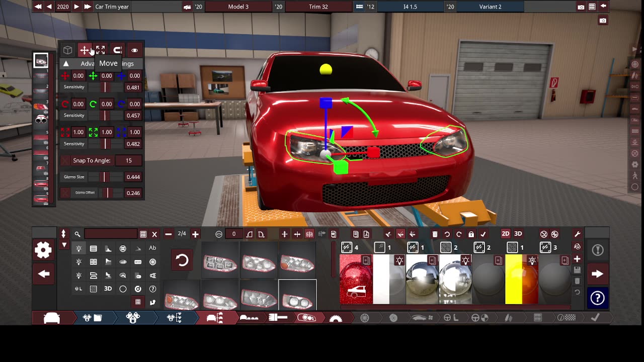Select the 3D fixtures category
The height and width of the screenshot is (362, 644).
(x=108, y=289)
